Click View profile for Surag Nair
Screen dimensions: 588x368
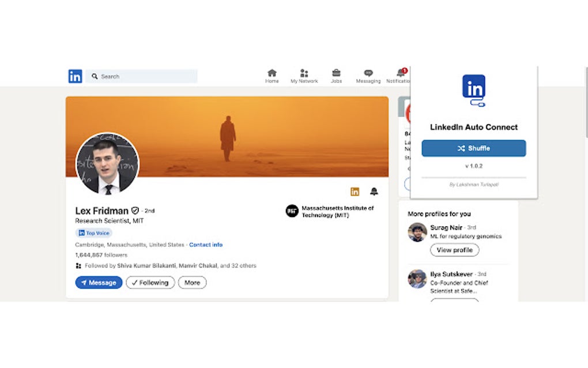coord(454,250)
